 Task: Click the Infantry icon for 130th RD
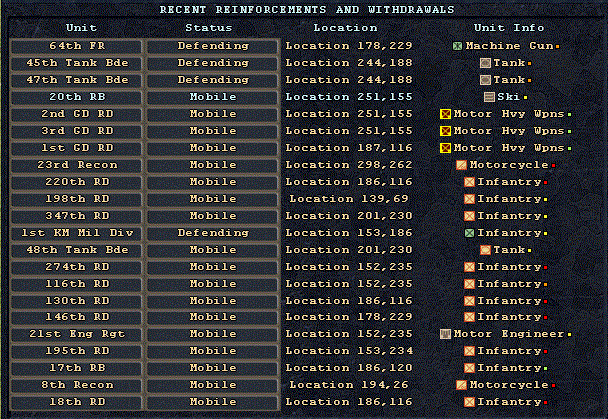pos(469,301)
